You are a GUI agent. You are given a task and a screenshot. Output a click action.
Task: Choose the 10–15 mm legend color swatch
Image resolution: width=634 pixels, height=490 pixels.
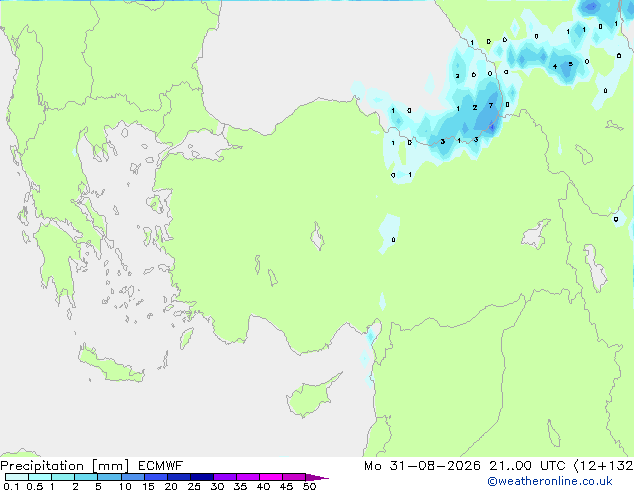[132, 477]
